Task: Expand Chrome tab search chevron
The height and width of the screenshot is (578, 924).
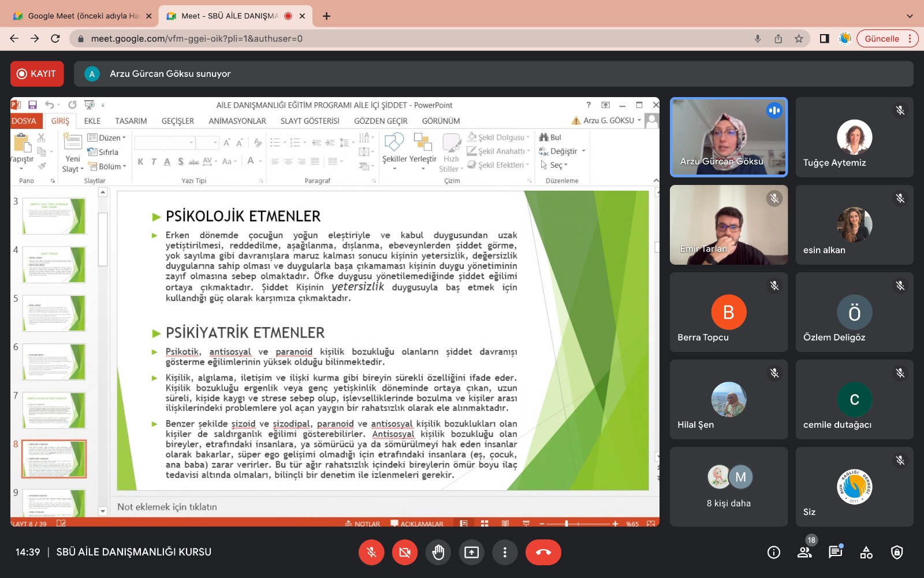Action: [x=910, y=16]
